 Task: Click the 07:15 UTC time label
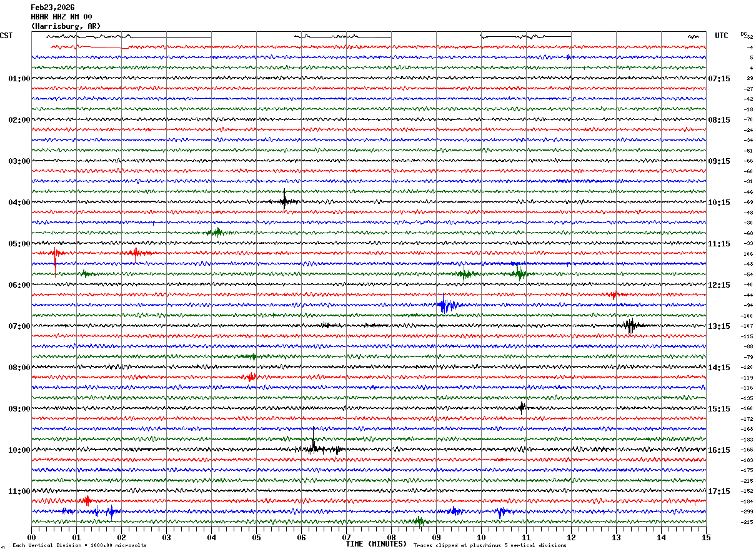719,79
